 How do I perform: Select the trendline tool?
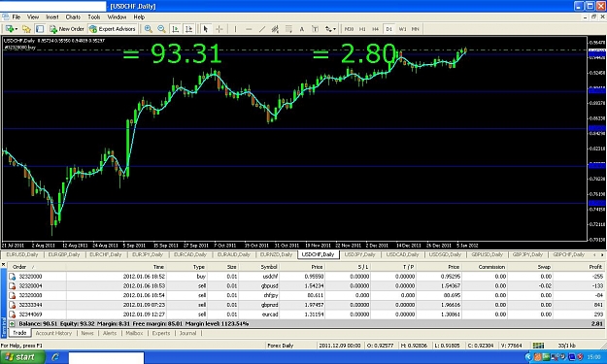[262, 29]
